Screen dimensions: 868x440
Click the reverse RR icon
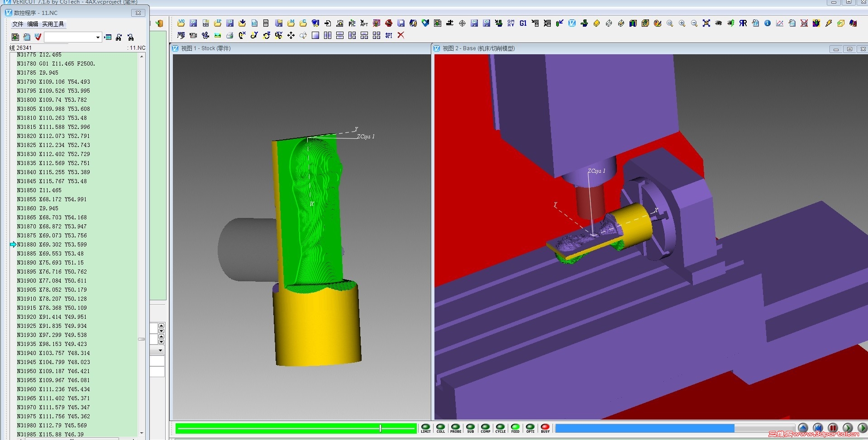pos(743,23)
